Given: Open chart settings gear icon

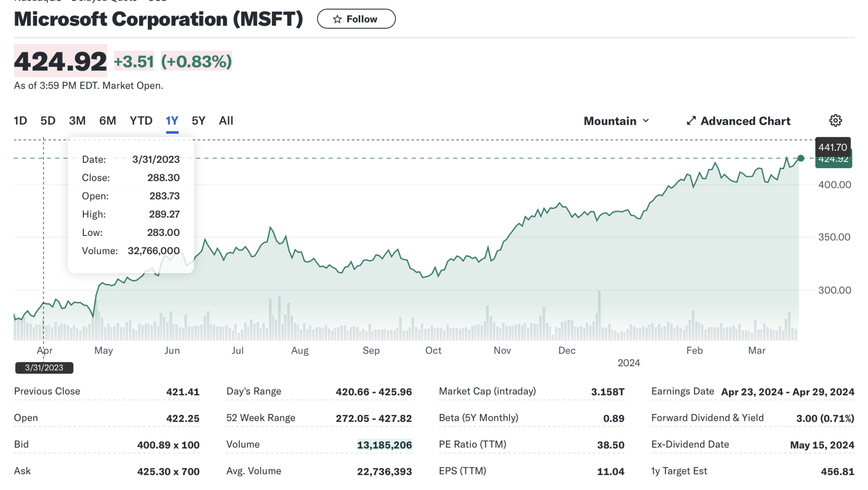Looking at the screenshot, I should pos(835,121).
